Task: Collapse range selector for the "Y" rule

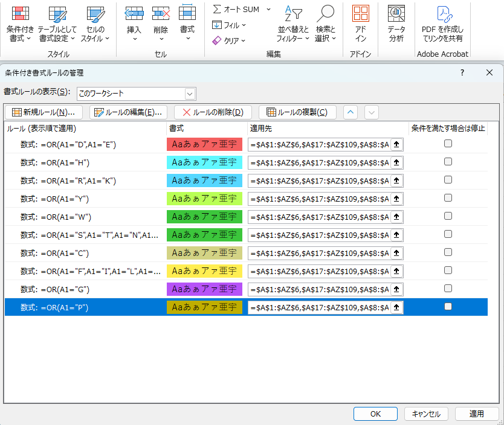Action: click(x=396, y=199)
